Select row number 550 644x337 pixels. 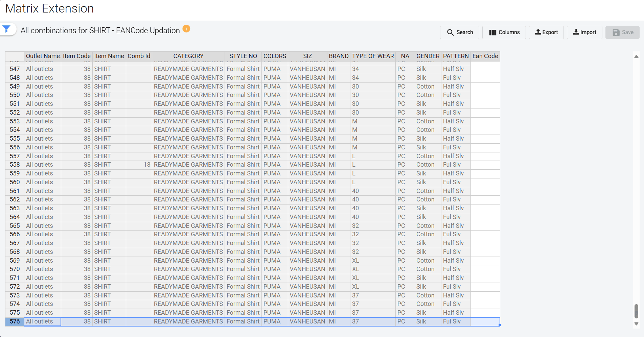tap(15, 95)
